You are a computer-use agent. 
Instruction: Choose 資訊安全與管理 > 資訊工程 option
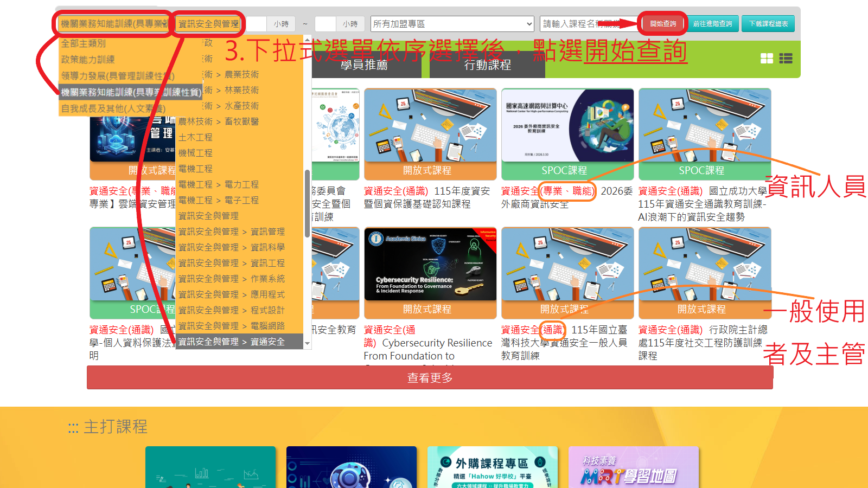[x=239, y=263]
